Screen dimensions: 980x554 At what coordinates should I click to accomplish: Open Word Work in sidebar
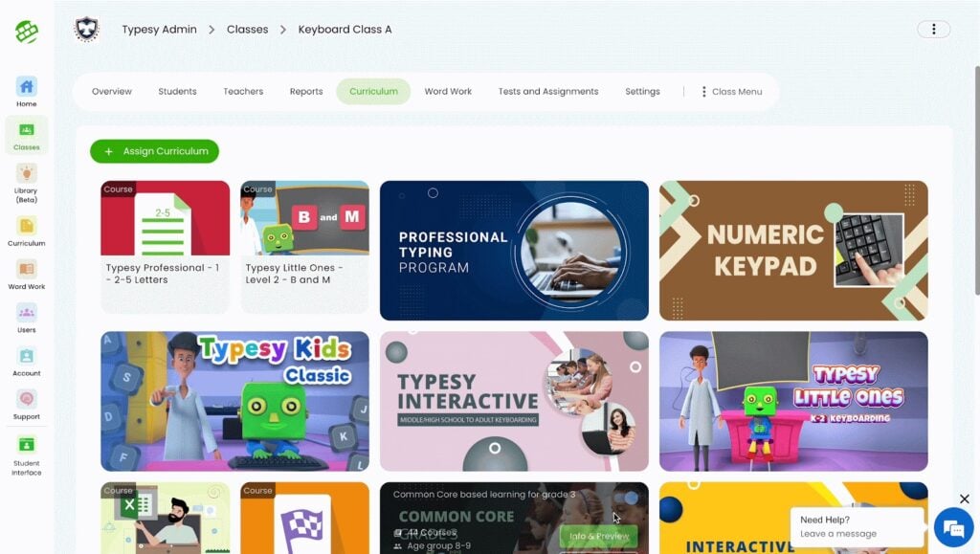point(26,275)
